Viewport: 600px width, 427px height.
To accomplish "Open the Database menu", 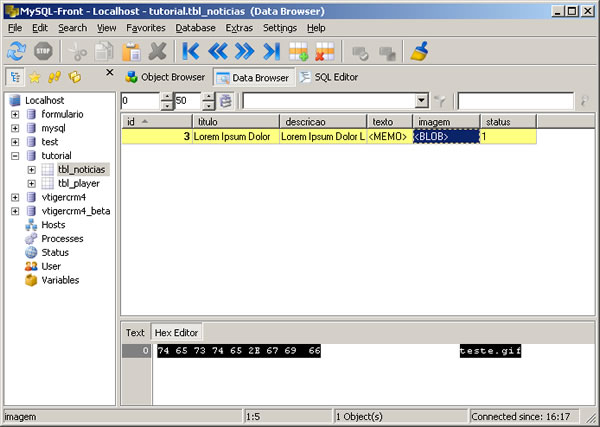I will (x=195, y=28).
